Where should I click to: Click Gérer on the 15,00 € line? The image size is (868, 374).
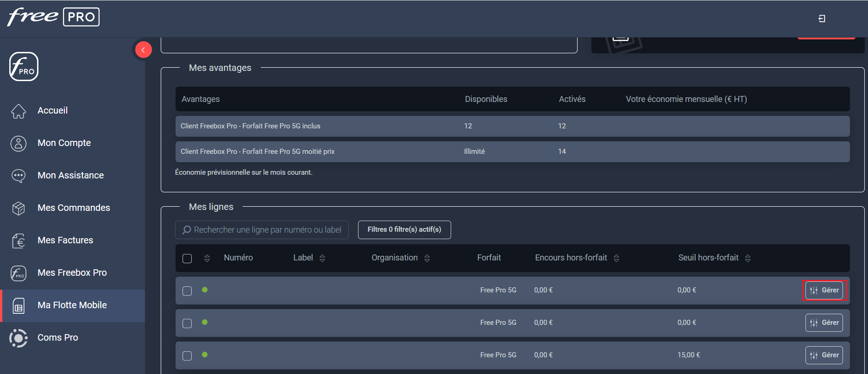coord(824,355)
